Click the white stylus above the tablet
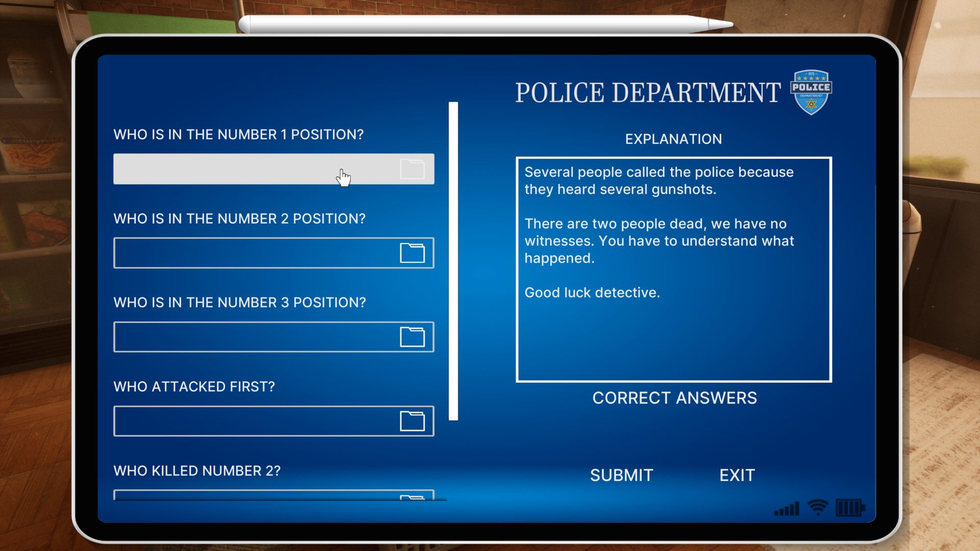The height and width of the screenshot is (551, 980). point(485,24)
